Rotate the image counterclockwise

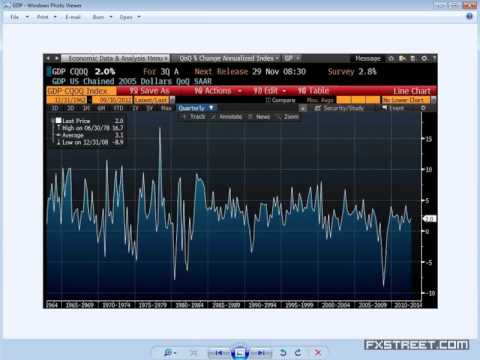pos(283,352)
